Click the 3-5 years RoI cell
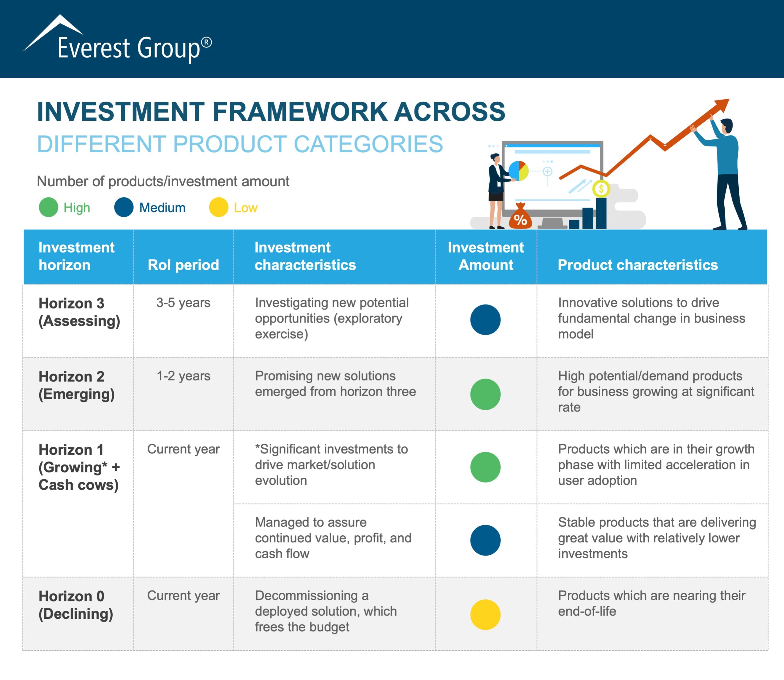The height and width of the screenshot is (680, 784). click(x=183, y=303)
